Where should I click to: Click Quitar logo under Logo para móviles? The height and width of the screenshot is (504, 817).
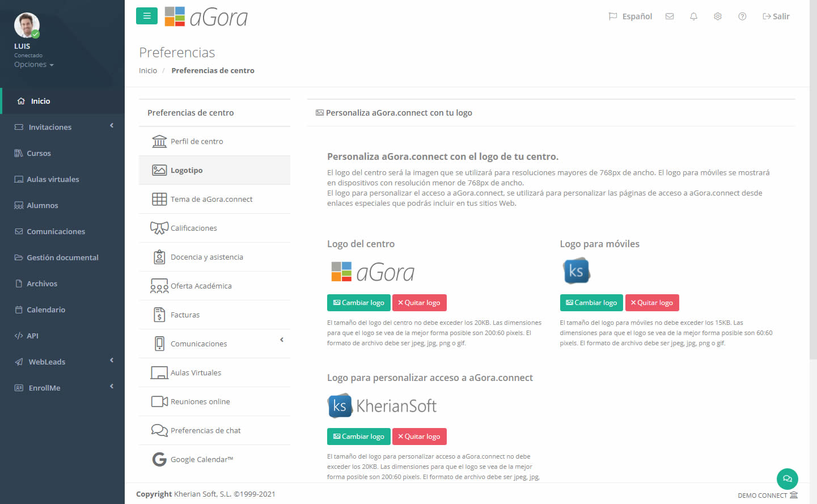coord(652,303)
